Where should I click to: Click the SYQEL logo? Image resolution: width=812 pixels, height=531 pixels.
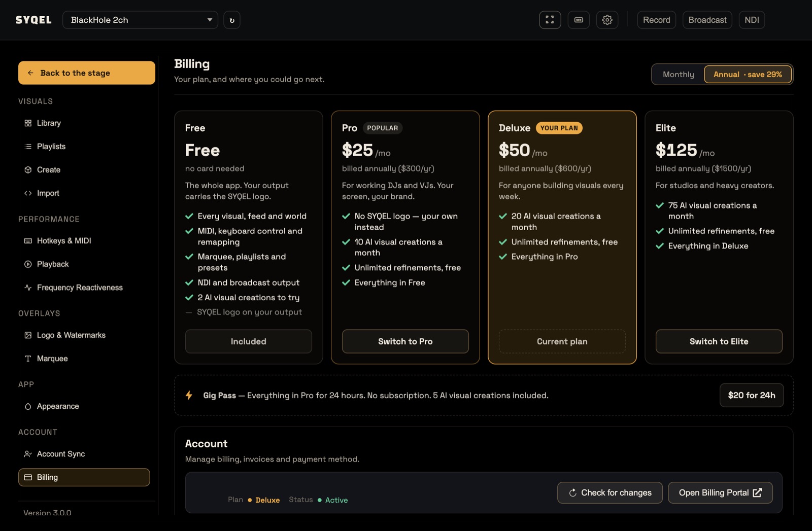(x=33, y=20)
